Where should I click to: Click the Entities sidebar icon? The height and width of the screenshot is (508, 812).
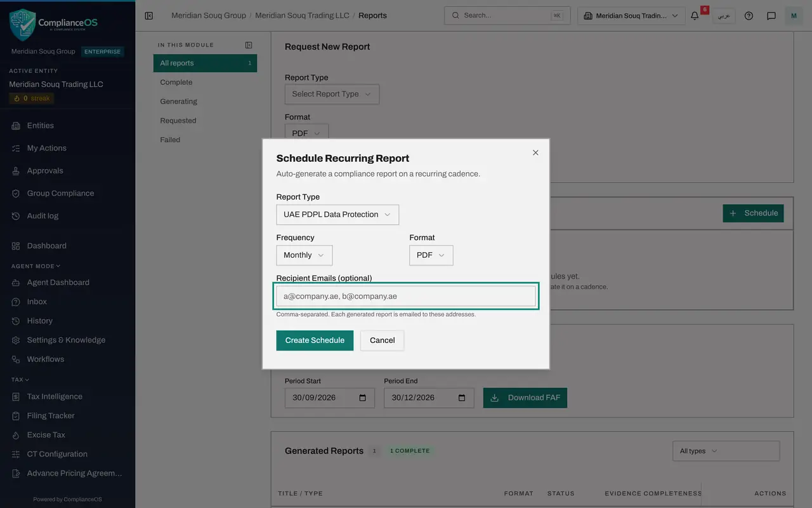[16, 126]
